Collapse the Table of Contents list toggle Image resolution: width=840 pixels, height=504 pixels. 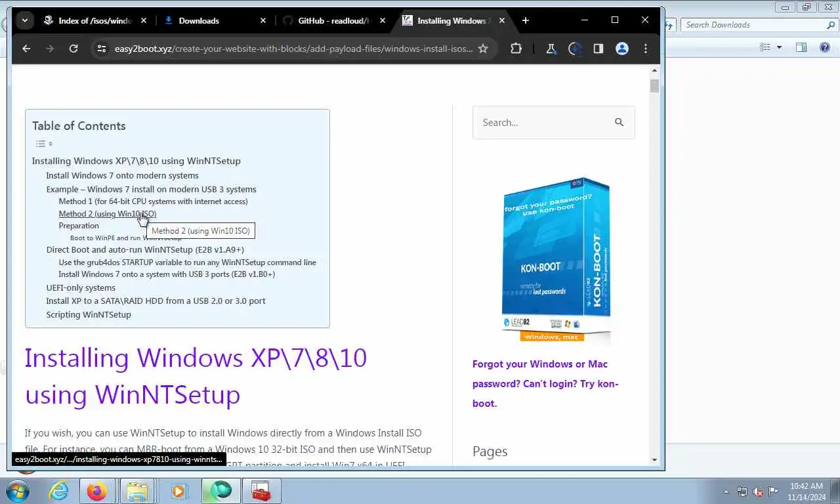(x=43, y=144)
